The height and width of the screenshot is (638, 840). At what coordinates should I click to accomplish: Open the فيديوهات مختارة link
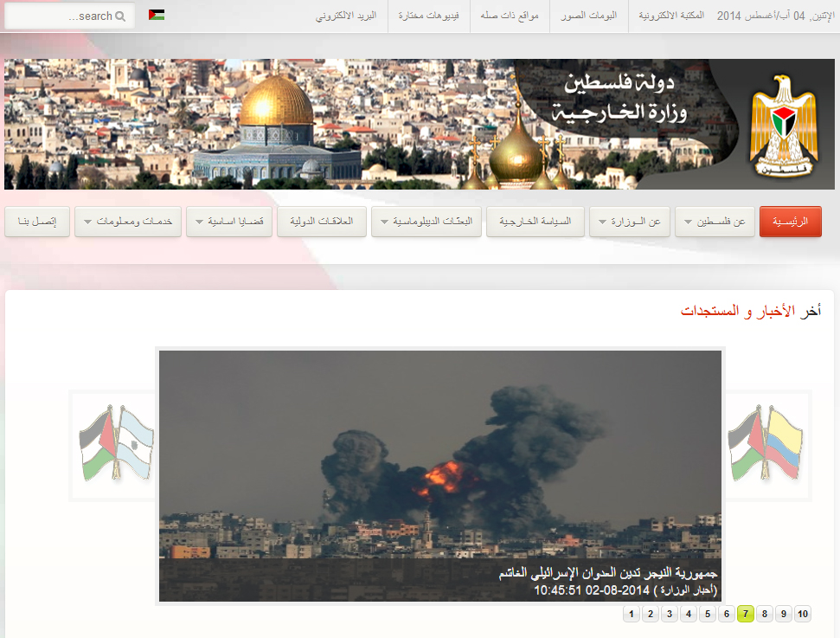[x=428, y=16]
